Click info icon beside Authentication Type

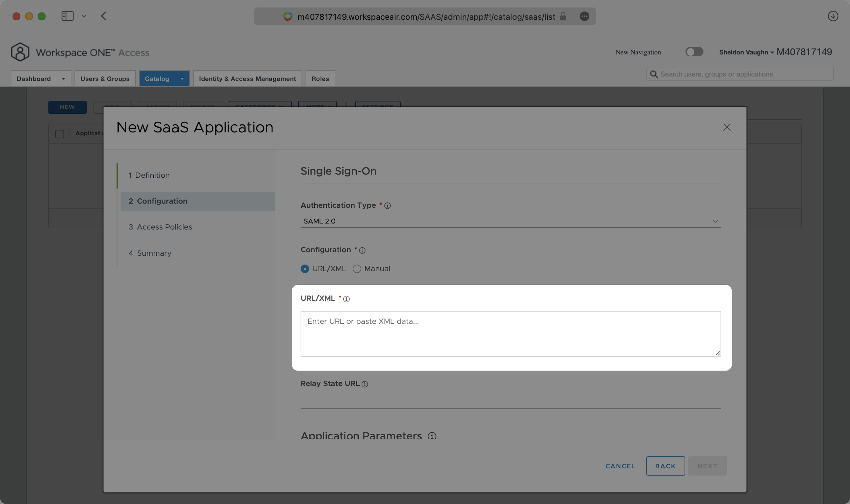coord(387,206)
